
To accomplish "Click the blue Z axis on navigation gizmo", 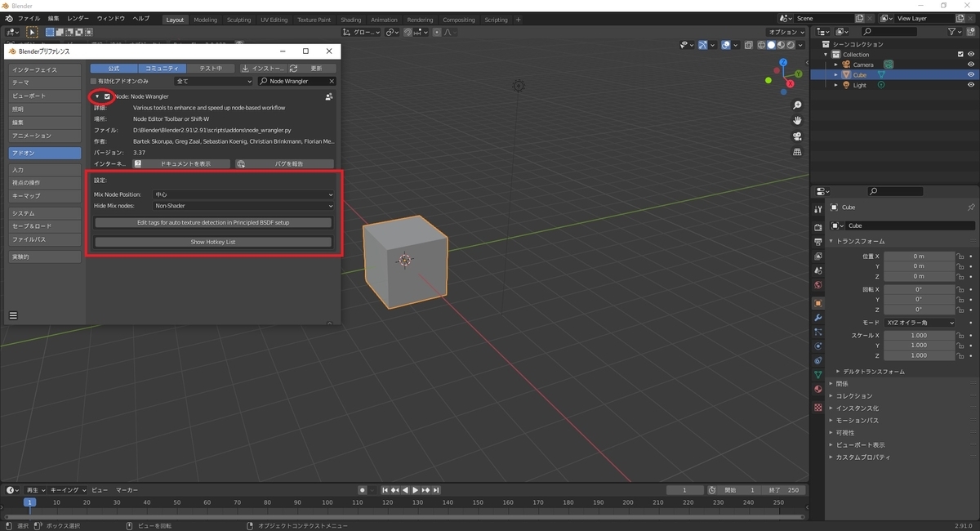I will (x=783, y=63).
